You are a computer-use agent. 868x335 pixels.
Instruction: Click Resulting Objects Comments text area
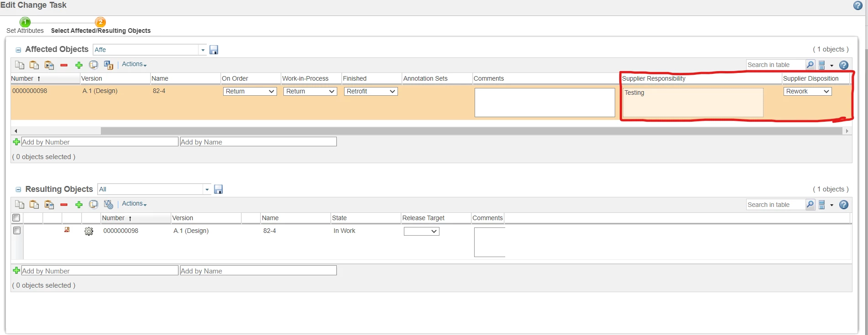pyautogui.click(x=490, y=242)
